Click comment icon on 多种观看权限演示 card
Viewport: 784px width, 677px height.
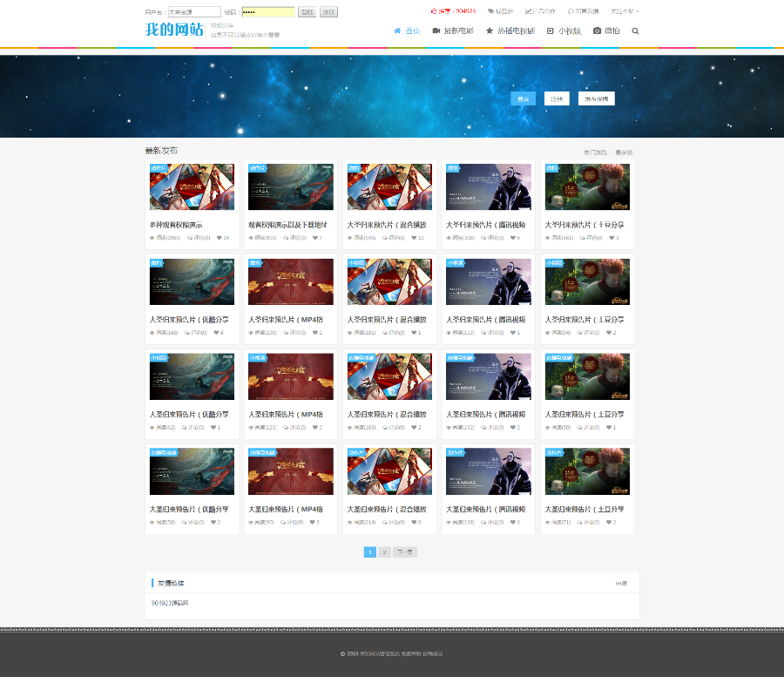[x=190, y=238]
